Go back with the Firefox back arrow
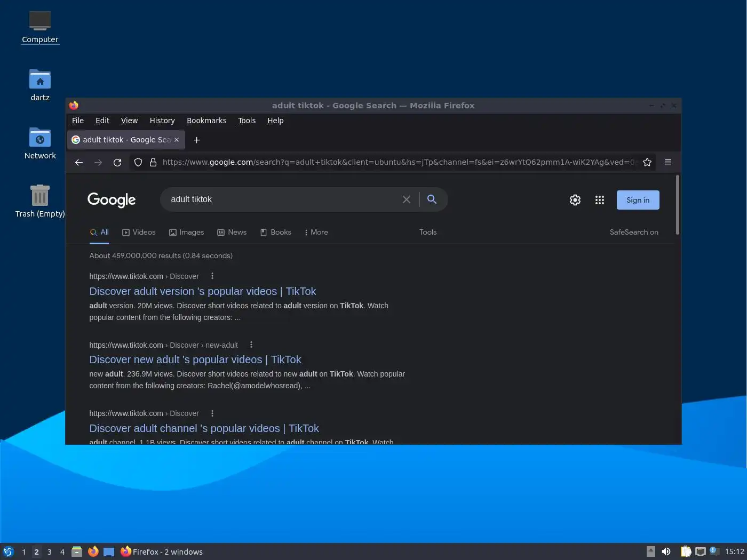The image size is (747, 560). [79, 163]
